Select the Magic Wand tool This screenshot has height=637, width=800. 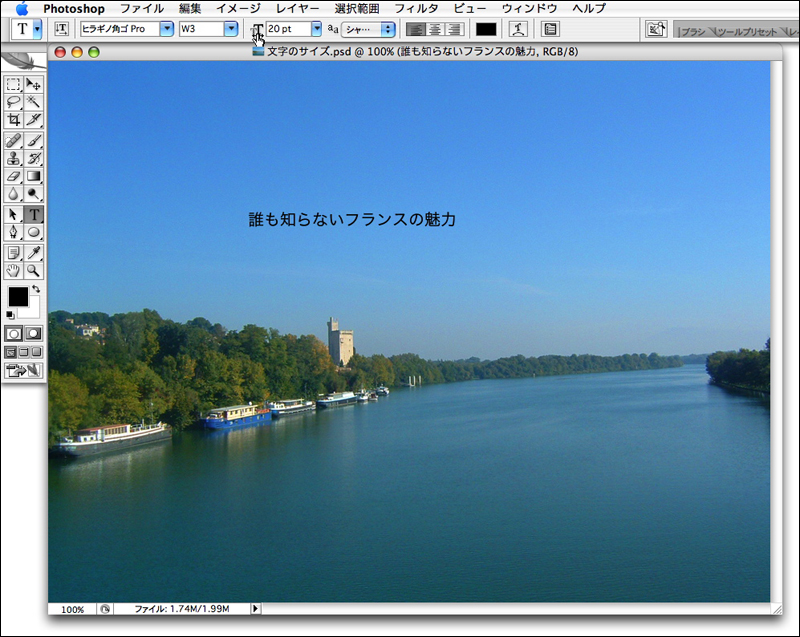(34, 102)
